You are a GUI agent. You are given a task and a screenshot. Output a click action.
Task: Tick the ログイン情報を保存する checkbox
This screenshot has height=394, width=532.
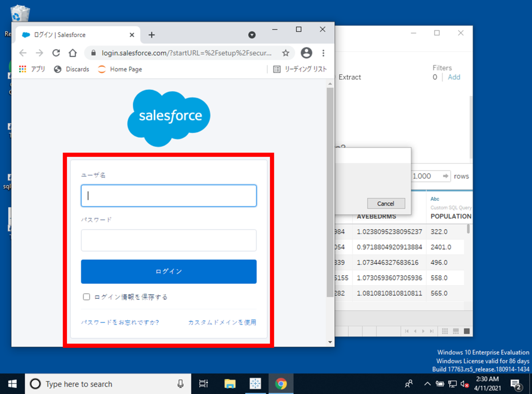(87, 297)
